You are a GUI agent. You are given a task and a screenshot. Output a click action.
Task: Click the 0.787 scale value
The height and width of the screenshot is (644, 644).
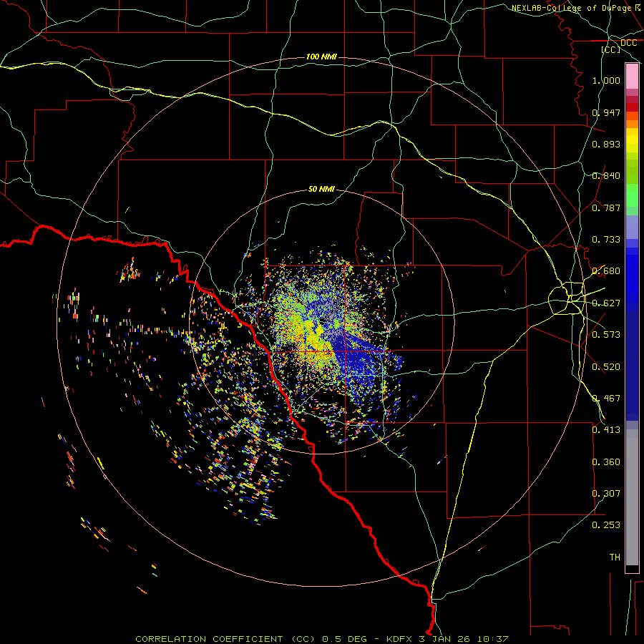(x=606, y=208)
